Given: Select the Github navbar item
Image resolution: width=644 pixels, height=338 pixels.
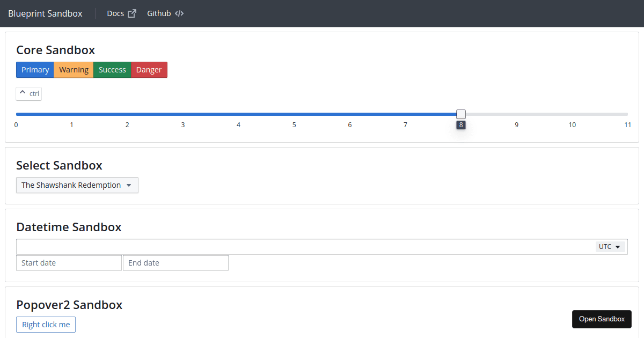Looking at the screenshot, I should tap(159, 13).
